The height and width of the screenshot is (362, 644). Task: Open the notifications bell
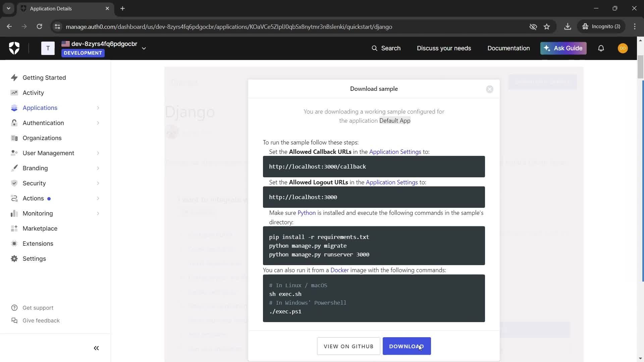click(x=601, y=48)
